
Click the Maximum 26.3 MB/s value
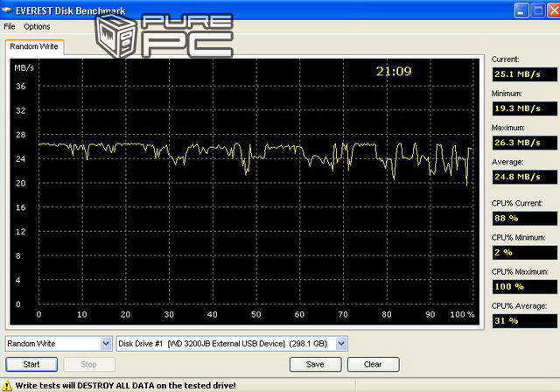click(x=524, y=143)
